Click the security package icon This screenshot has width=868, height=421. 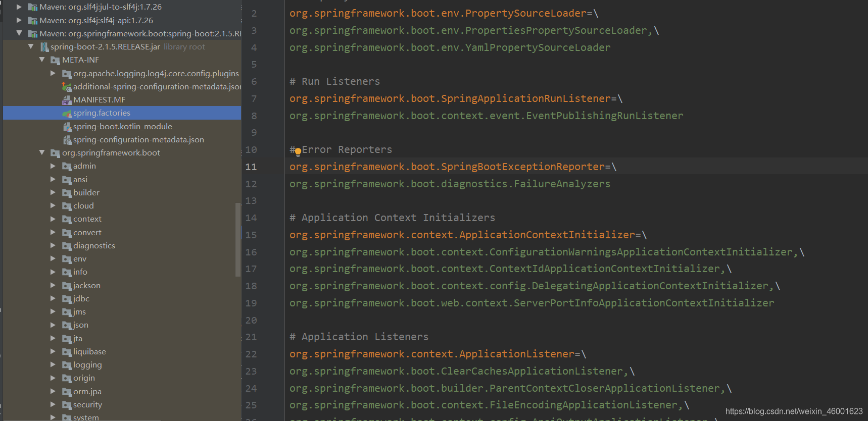[67, 405]
